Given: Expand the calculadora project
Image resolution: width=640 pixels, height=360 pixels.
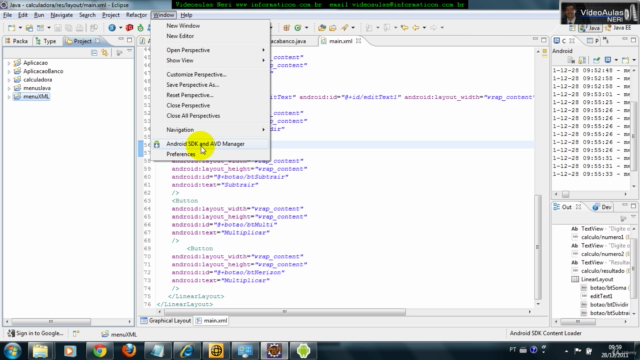Looking at the screenshot, I should pos(9,80).
